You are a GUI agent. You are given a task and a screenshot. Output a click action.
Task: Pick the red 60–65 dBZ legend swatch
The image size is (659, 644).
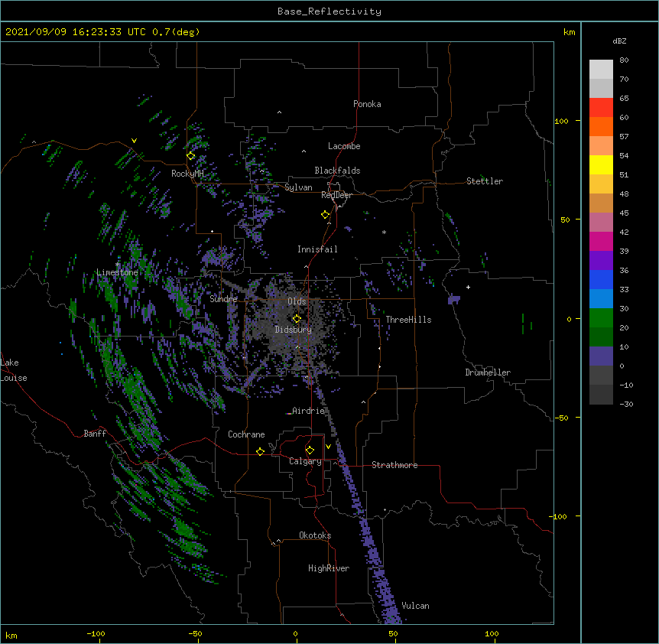coord(601,107)
